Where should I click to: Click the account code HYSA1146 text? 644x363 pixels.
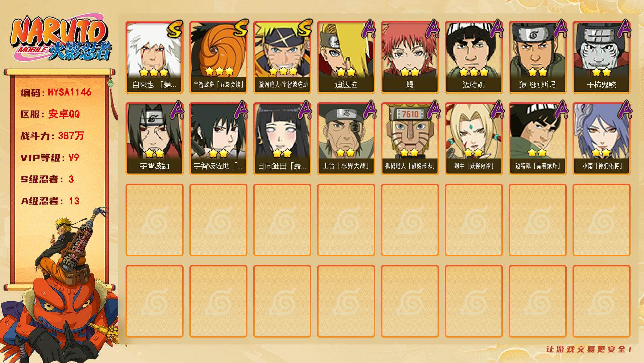tap(69, 92)
